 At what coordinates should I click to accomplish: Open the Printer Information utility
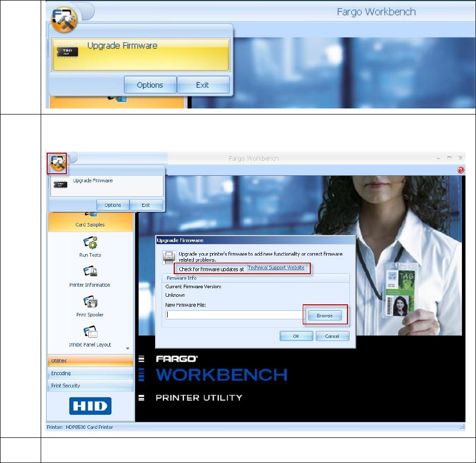90,277
